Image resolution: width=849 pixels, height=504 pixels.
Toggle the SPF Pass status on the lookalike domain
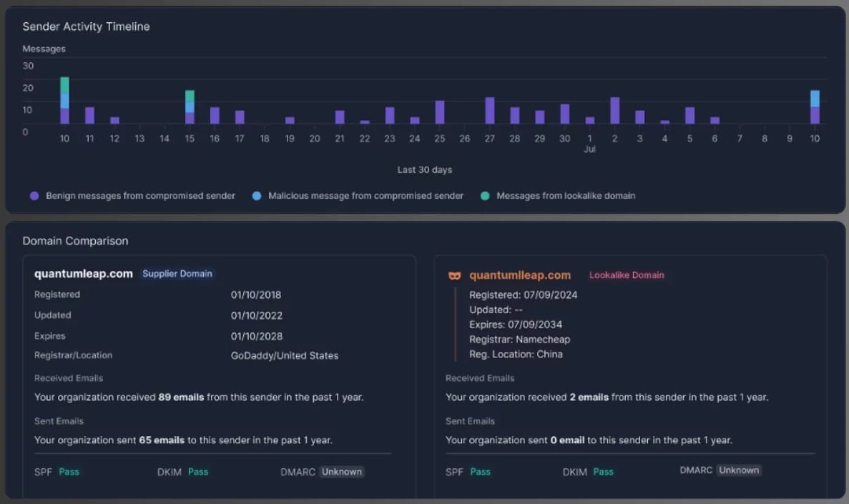click(480, 472)
